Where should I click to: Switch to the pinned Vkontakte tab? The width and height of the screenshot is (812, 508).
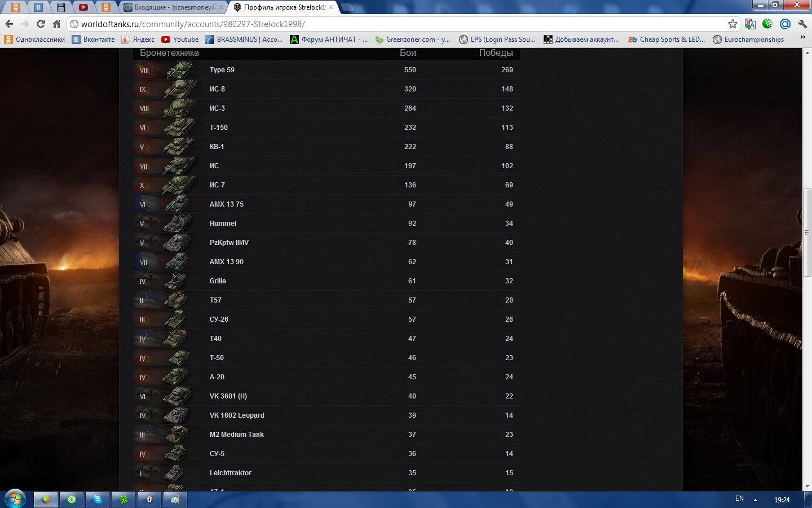(x=38, y=7)
